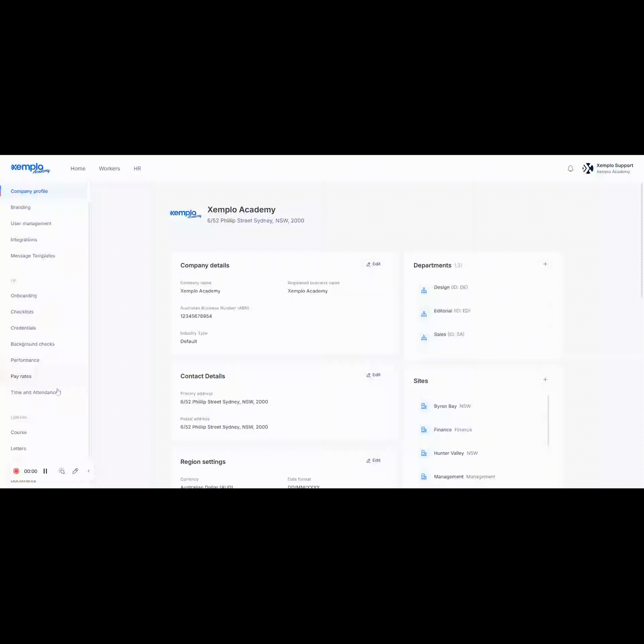Select the Byron Bay NSW site

452,406
